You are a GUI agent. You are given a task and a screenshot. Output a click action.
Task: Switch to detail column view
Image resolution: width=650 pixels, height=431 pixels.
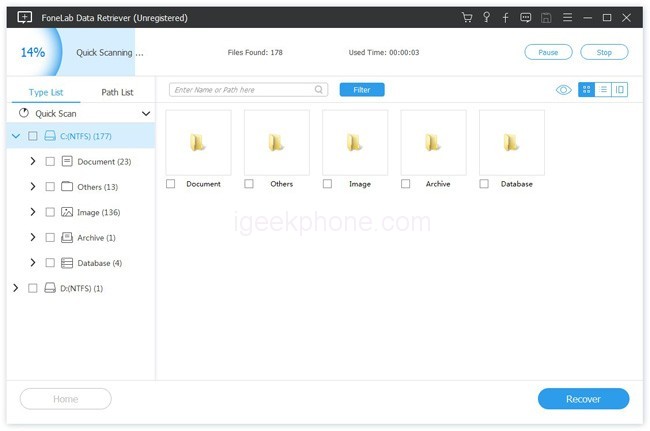(x=620, y=90)
